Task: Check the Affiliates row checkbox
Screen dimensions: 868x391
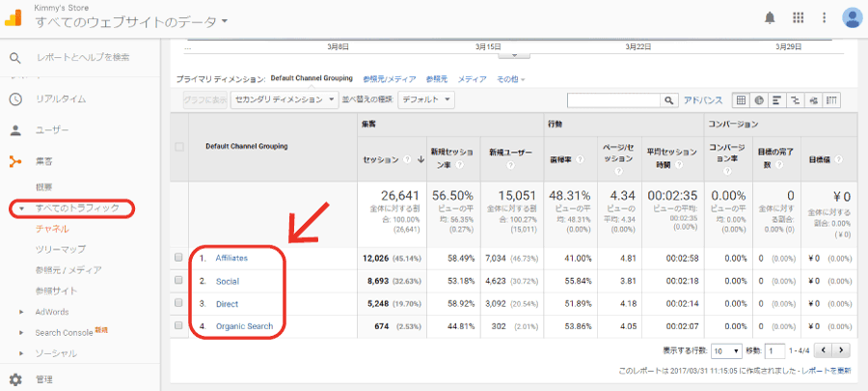Action: (x=178, y=258)
